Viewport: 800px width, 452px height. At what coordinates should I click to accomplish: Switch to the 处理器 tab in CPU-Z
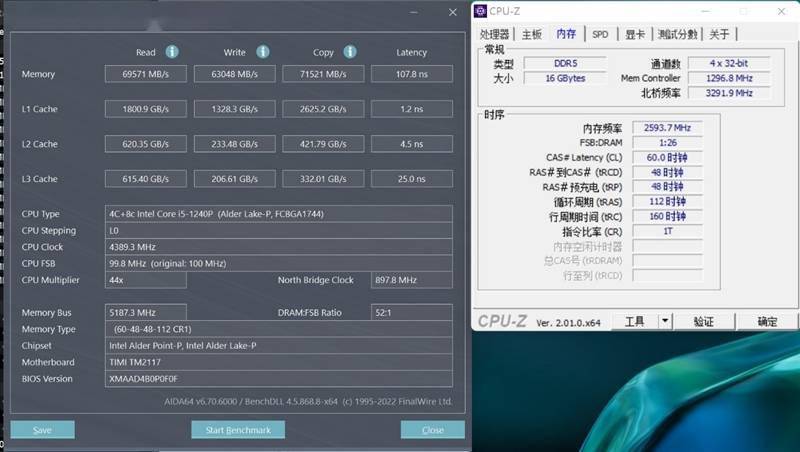[494, 34]
